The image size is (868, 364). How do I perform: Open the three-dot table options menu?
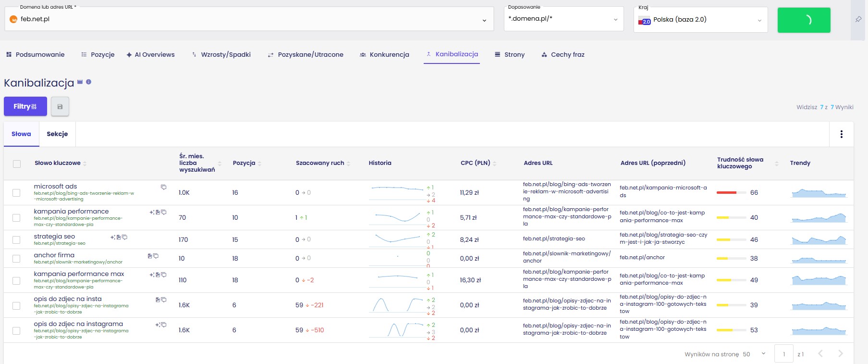841,134
